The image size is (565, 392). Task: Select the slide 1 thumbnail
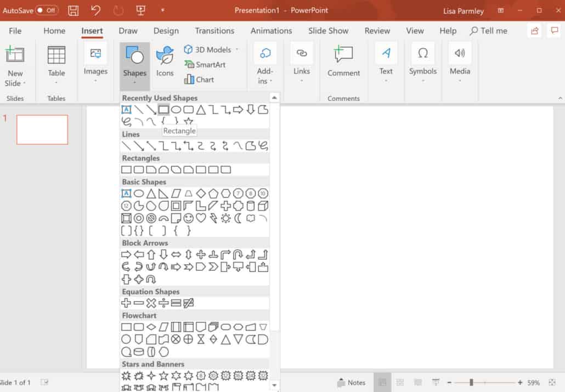pyautogui.click(x=42, y=129)
